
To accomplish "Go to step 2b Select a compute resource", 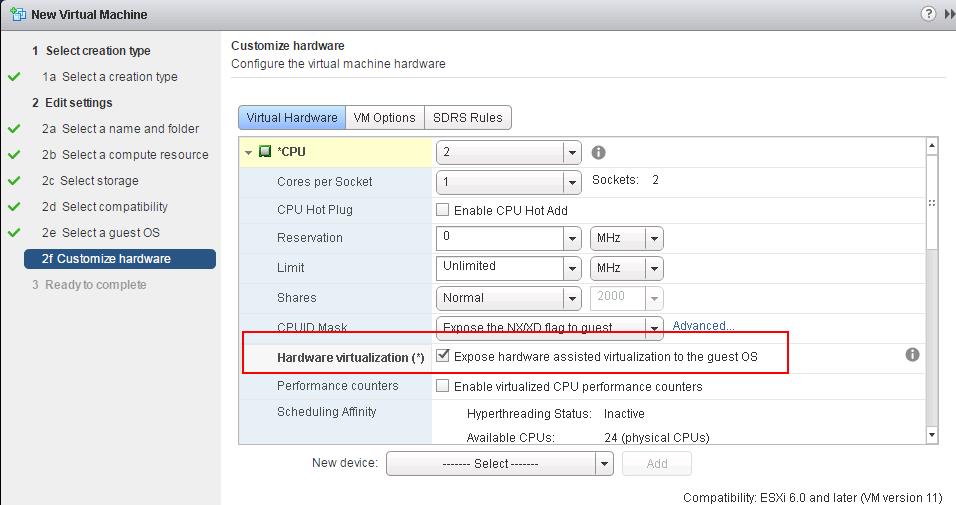I will pos(125,155).
